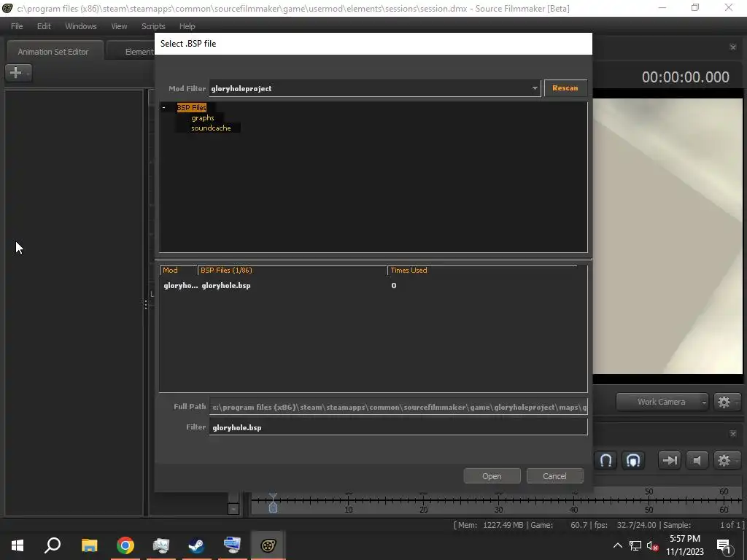Sort by the Mod column header
Viewport: 747px width, 560px height.
(178, 271)
